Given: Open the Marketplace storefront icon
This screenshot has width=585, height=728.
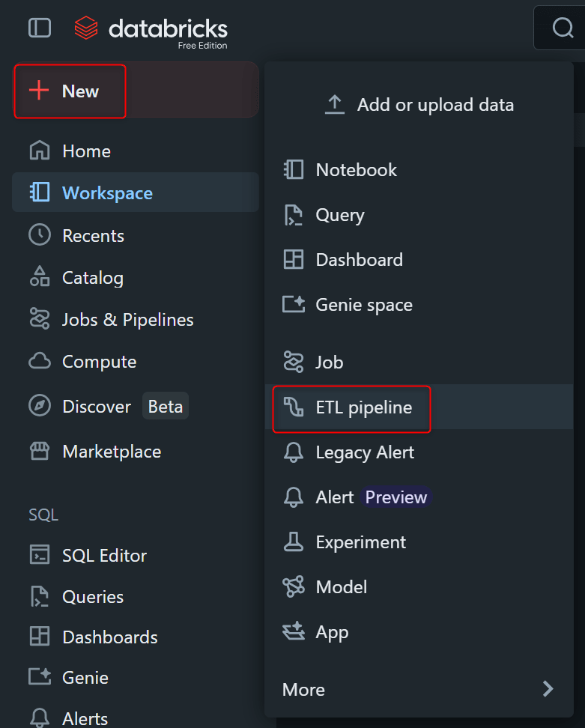Looking at the screenshot, I should [x=39, y=452].
